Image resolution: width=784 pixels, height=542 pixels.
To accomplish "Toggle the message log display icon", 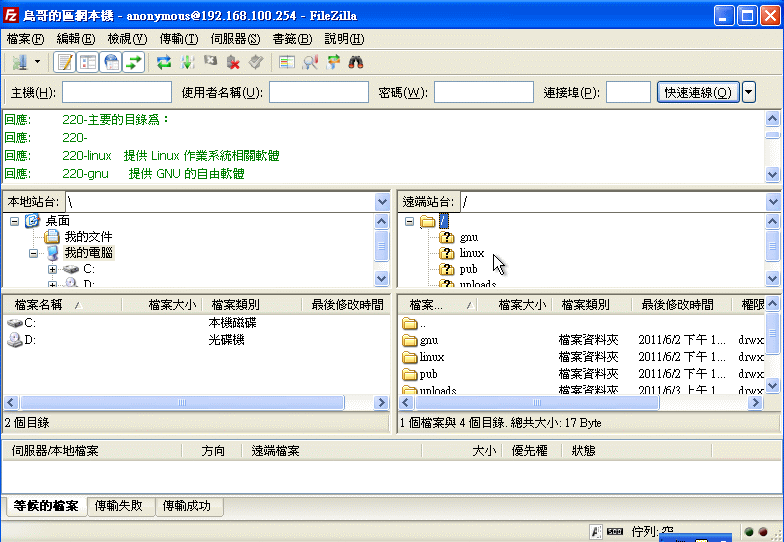I will tap(65, 62).
